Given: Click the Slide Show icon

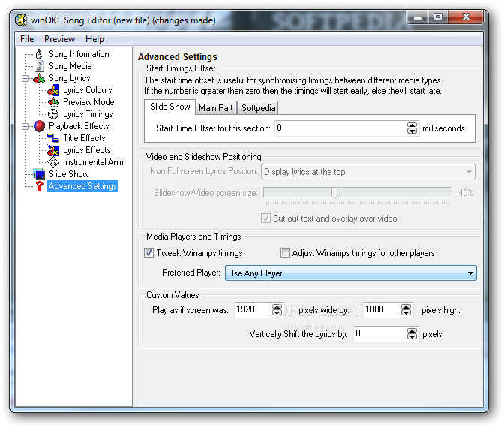Looking at the screenshot, I should (x=39, y=174).
